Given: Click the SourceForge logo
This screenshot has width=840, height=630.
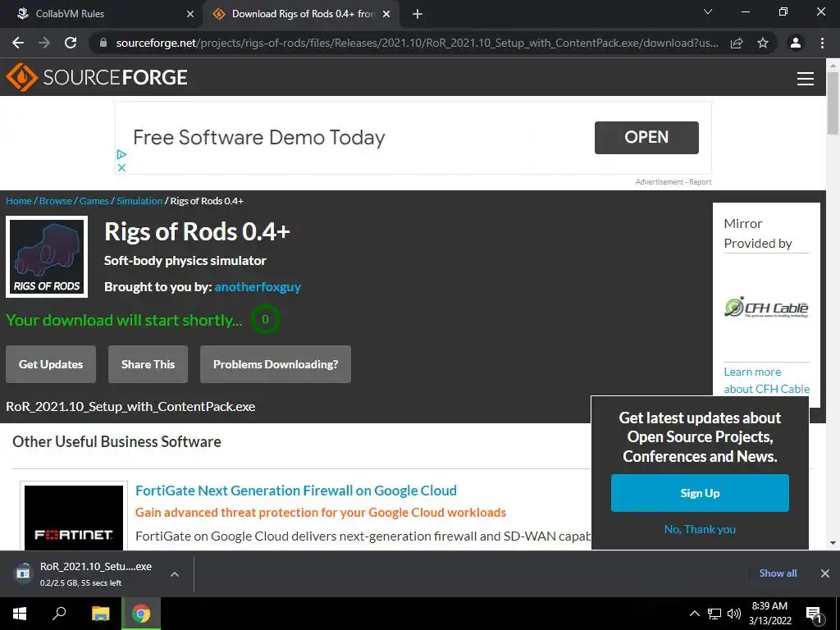Looking at the screenshot, I should pyautogui.click(x=97, y=77).
